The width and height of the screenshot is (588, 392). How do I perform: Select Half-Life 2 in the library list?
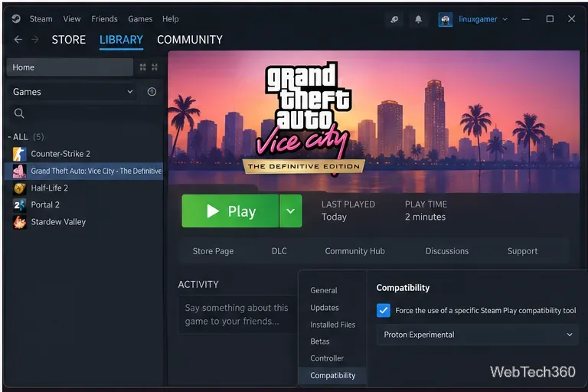pyautogui.click(x=49, y=188)
